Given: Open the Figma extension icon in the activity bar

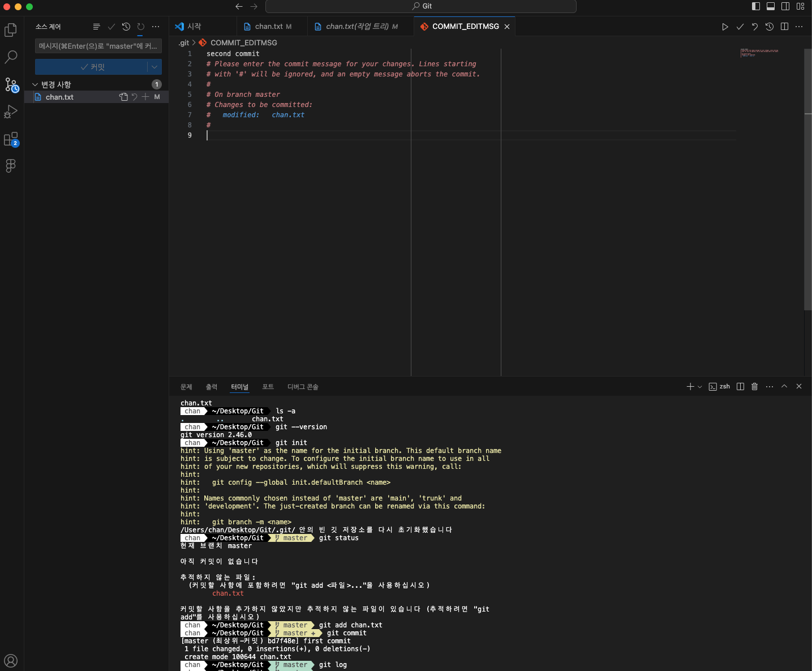Looking at the screenshot, I should click(x=11, y=165).
